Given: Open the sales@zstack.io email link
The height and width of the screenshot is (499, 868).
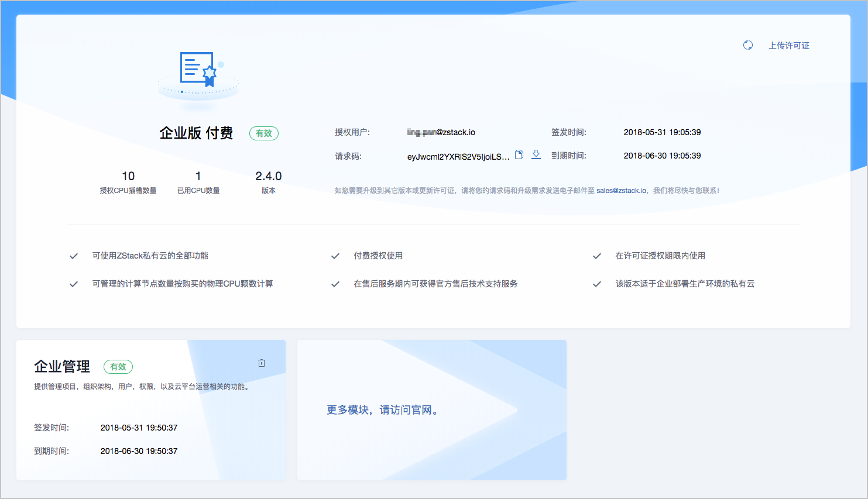Looking at the screenshot, I should point(622,191).
